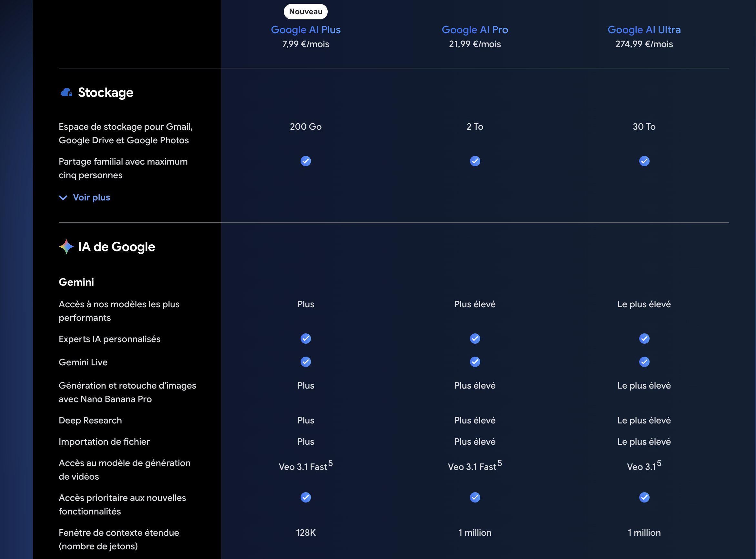Click the Partage familial checkmark under Google AI Ultra

644,161
